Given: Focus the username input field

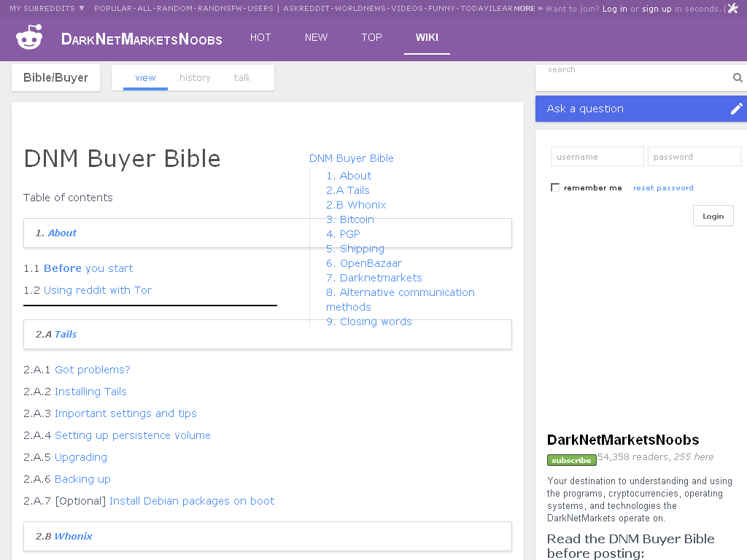Looking at the screenshot, I should pyautogui.click(x=597, y=157).
